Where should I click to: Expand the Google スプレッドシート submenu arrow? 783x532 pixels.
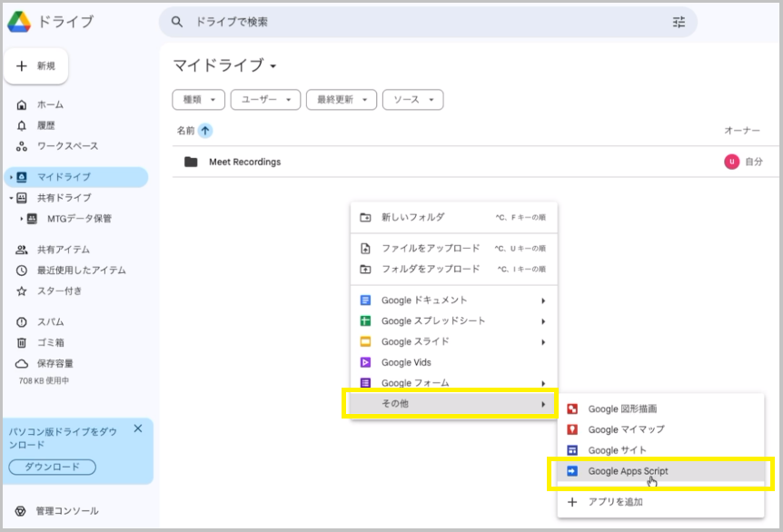coord(543,321)
